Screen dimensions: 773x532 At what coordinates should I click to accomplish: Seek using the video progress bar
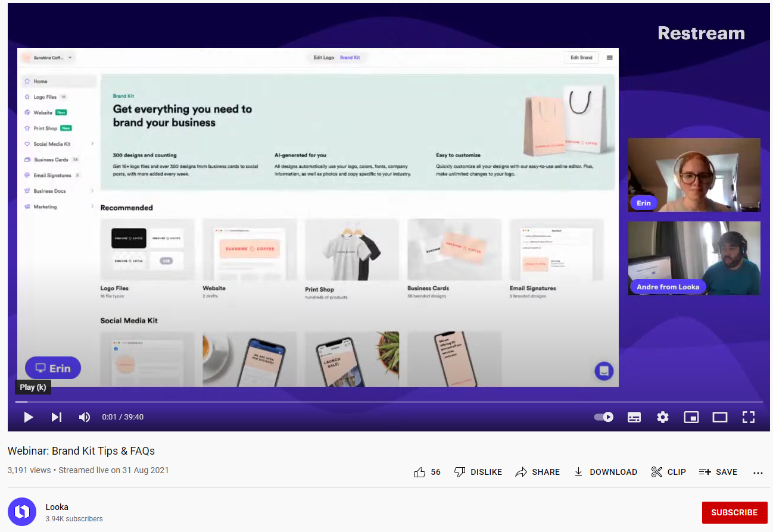(x=388, y=402)
